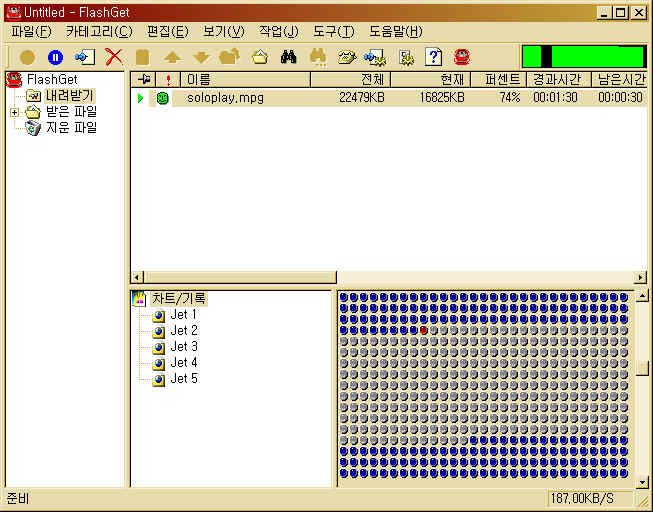Viewport: 653px width, 512px height.
Task: Click the default download properties icon
Action: 375,57
